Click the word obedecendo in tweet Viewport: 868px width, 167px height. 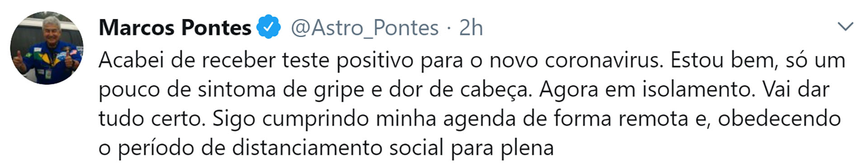click(x=779, y=119)
